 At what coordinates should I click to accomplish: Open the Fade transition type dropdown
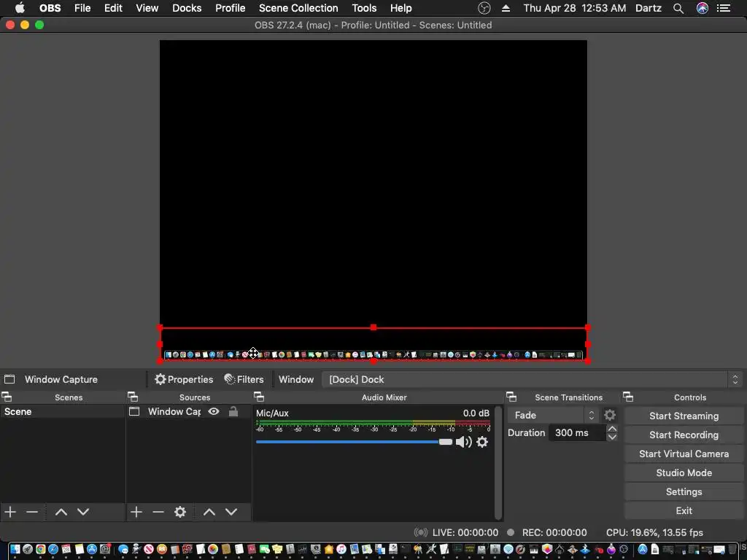(553, 415)
